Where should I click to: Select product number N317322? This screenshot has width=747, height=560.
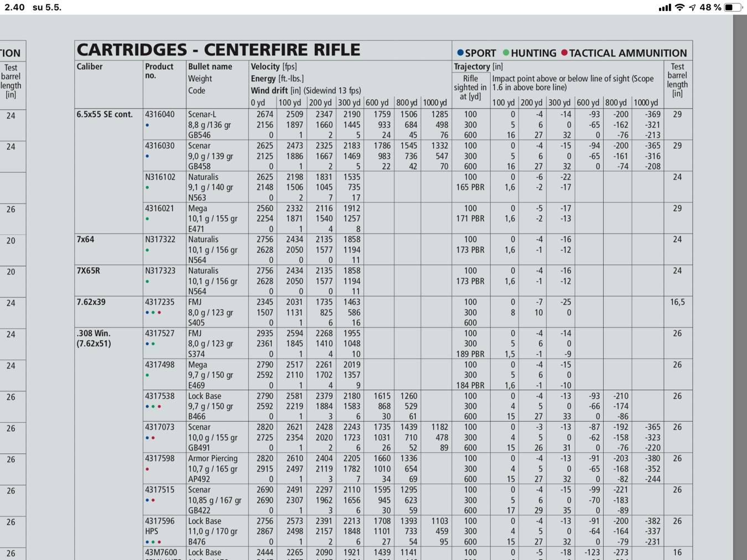point(160,240)
